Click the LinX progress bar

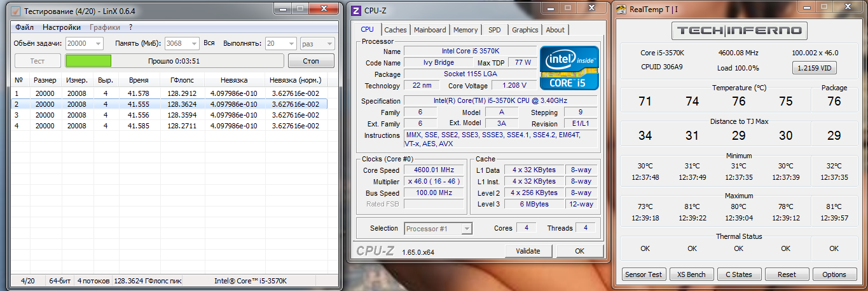pos(174,61)
